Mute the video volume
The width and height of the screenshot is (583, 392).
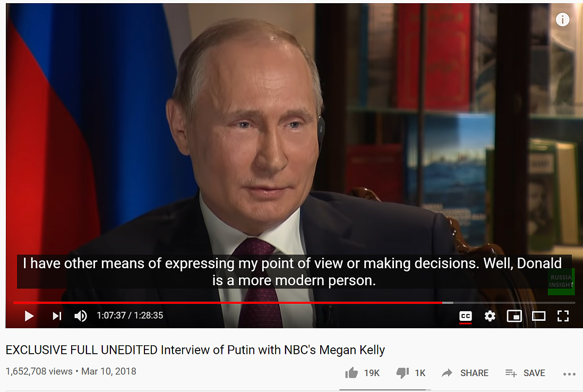pyautogui.click(x=80, y=316)
